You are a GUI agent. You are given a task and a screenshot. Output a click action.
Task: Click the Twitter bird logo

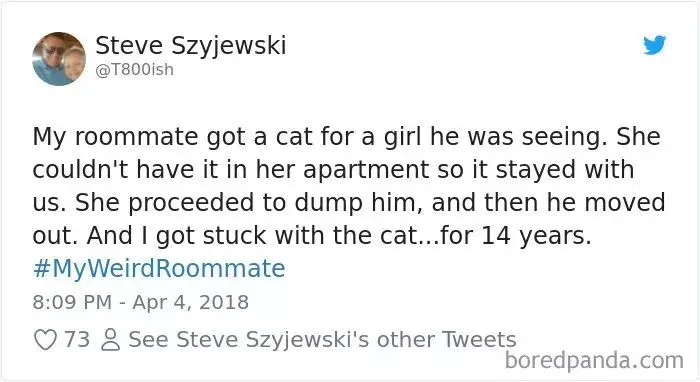point(654,45)
